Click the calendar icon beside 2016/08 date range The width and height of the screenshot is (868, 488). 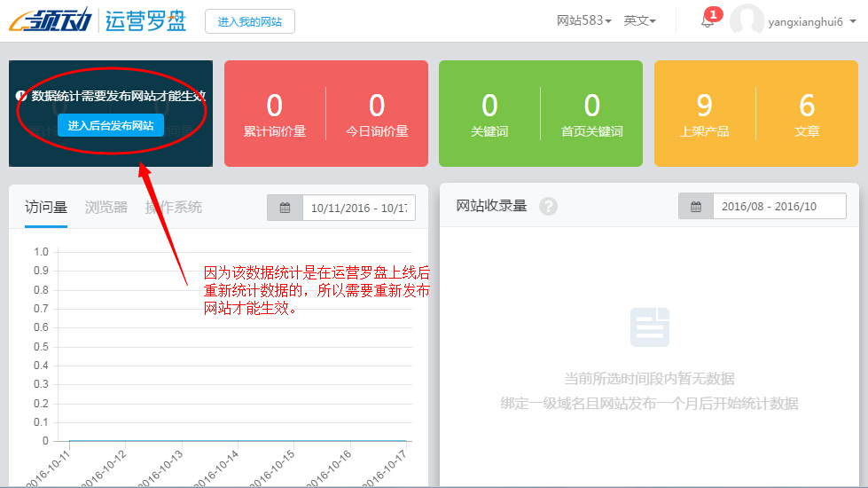(x=696, y=206)
